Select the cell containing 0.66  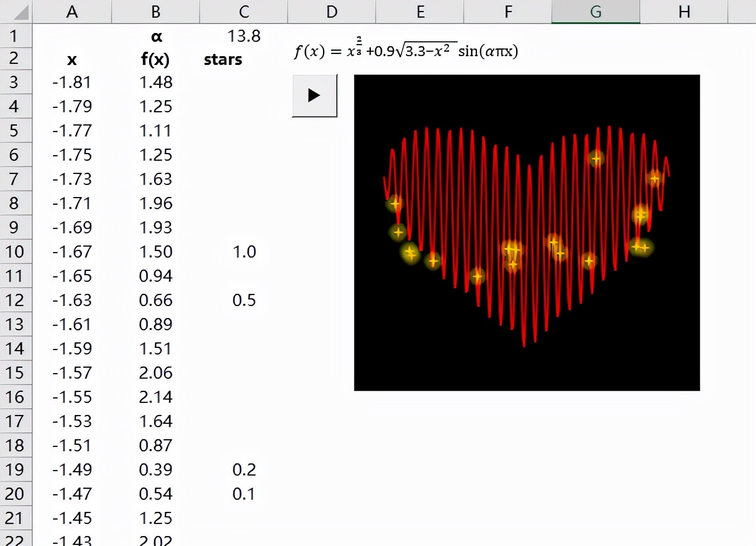[x=156, y=300]
